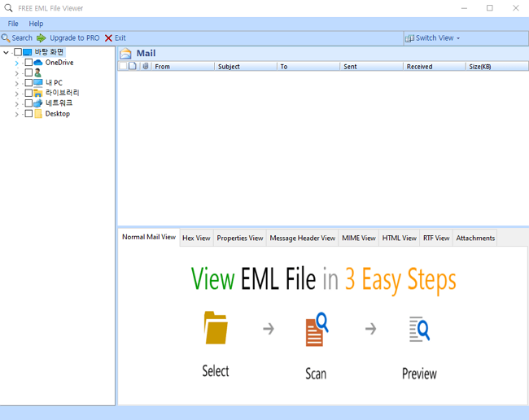529x420 pixels.
Task: Click the app magnifier icon in title bar
Action: tap(8, 8)
